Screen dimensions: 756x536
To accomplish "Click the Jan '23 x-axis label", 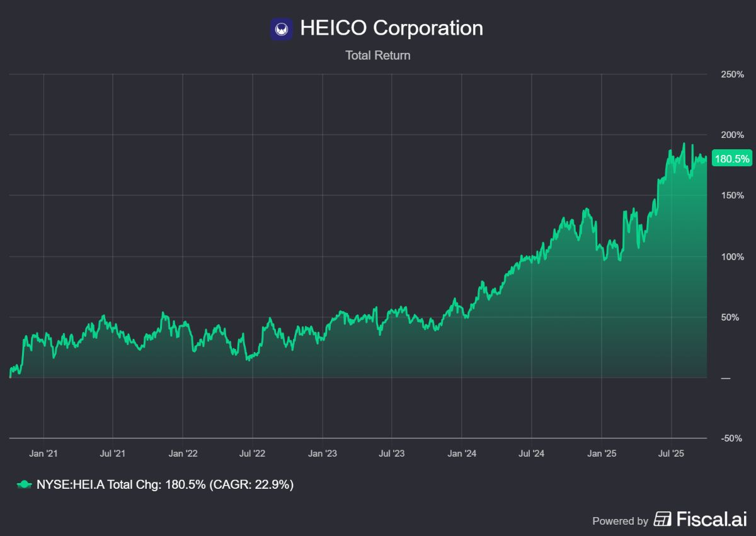I will pos(323,453).
